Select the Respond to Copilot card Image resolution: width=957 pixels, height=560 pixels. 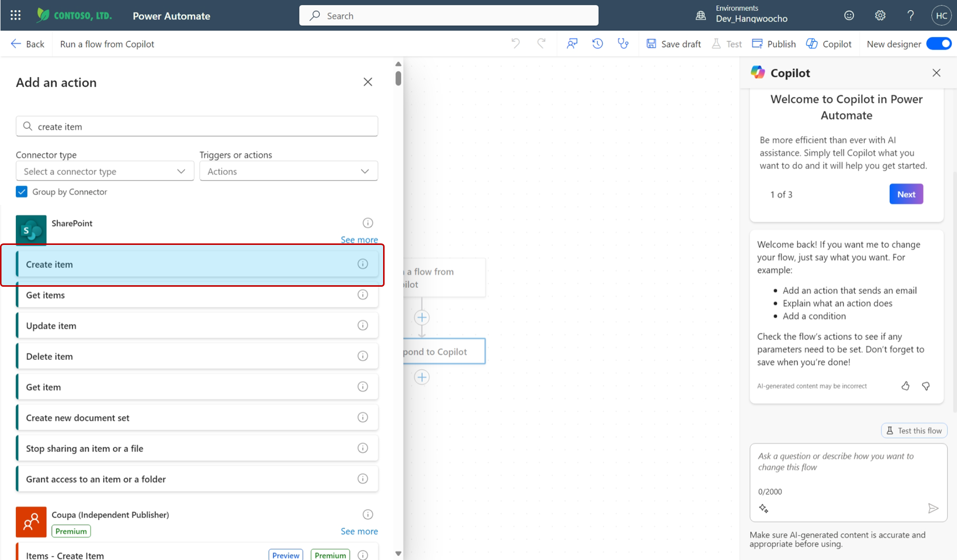[444, 351]
